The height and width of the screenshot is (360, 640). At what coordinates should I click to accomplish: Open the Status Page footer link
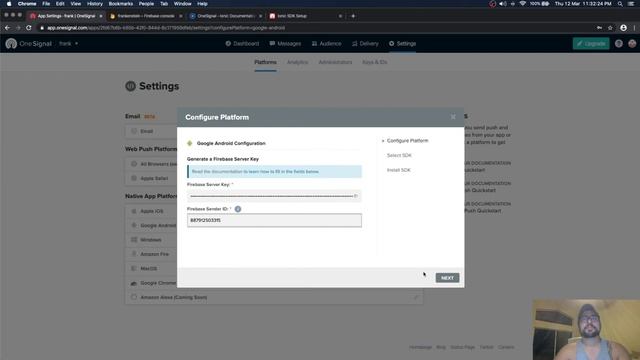pyautogui.click(x=462, y=347)
